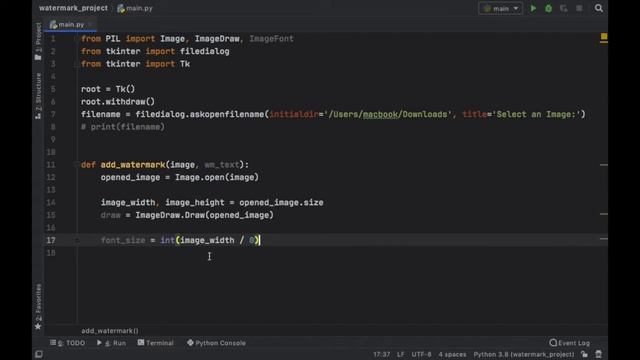Open the Run tool window
Screen dimensions: 640x360
111,343
